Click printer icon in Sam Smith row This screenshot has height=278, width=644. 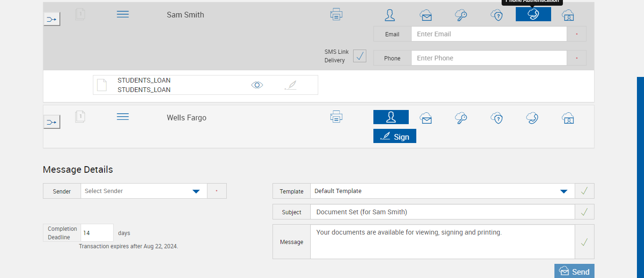336,15
